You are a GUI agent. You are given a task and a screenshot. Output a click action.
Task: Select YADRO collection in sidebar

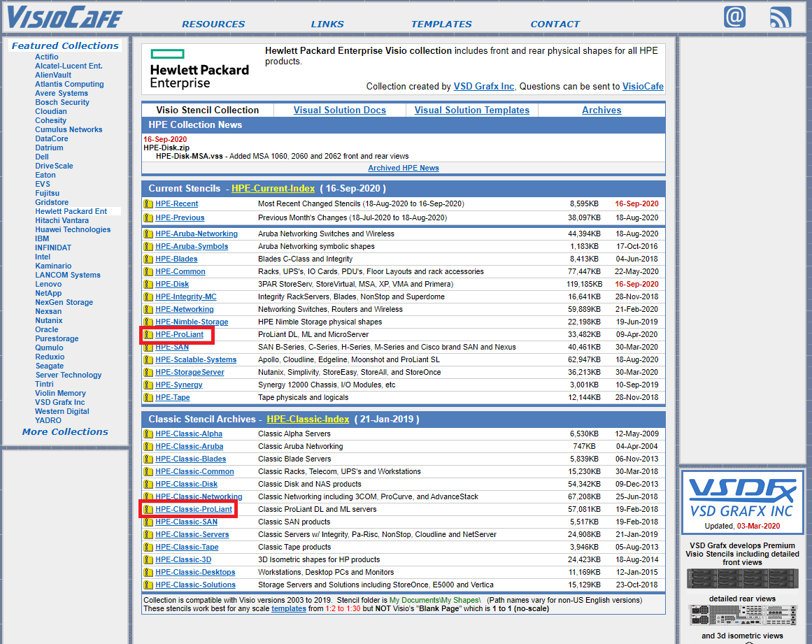[48, 420]
